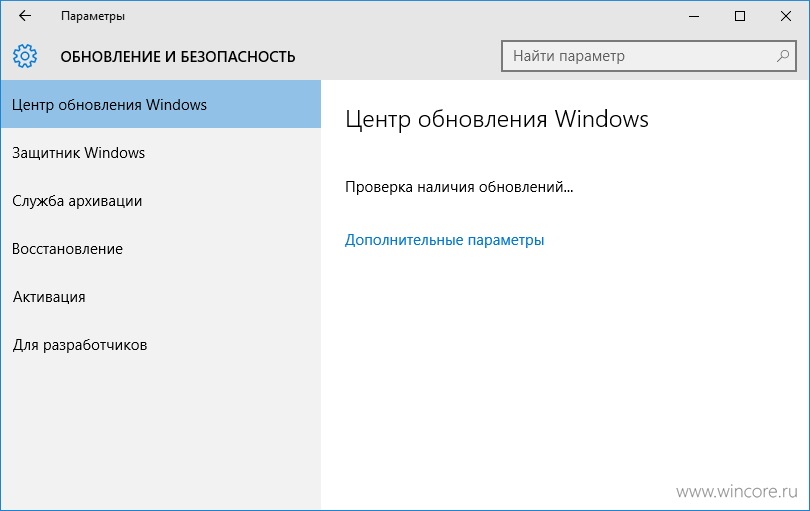The image size is (810, 511).
Task: Click the magnifier icon in search box
Action: [x=783, y=56]
